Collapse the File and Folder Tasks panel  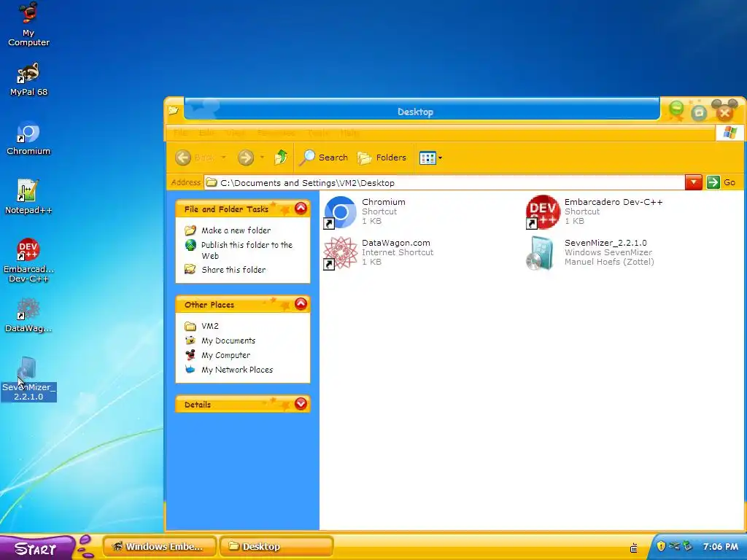301,208
